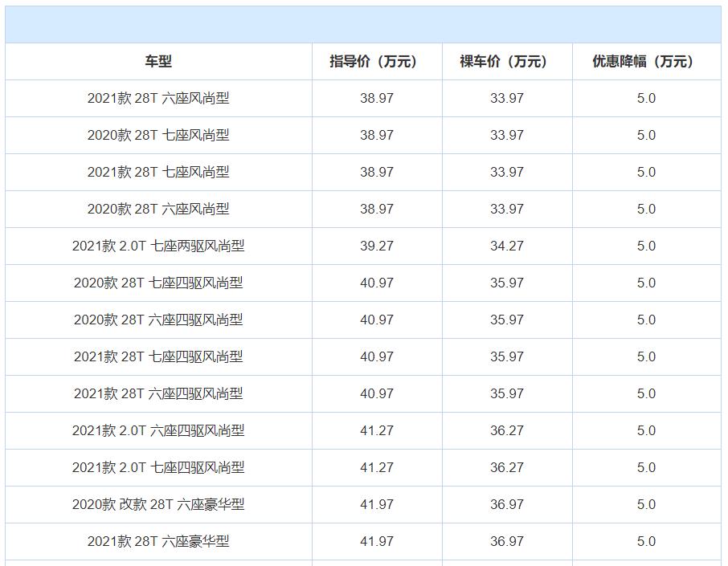Image resolution: width=728 pixels, height=566 pixels.
Task: Click bare price 35.97 for 2020款 28T 六座四驱风尚型
Action: [507, 320]
